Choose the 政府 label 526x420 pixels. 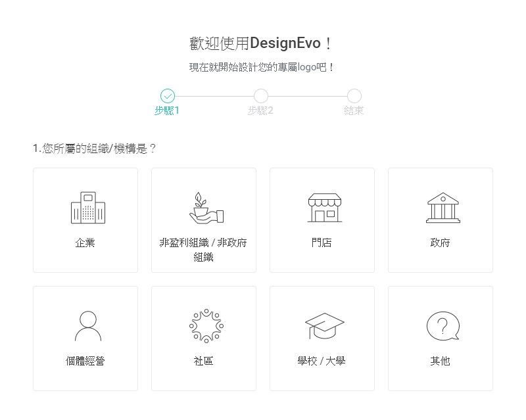pyautogui.click(x=440, y=243)
